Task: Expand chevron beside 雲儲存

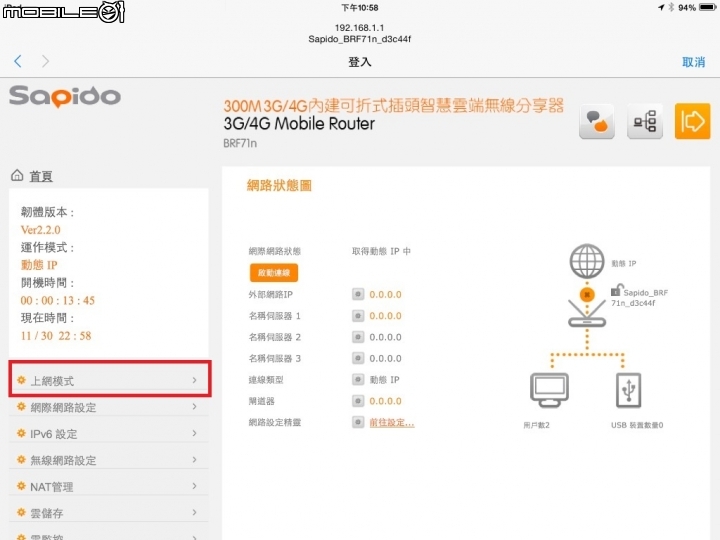Action: point(195,512)
